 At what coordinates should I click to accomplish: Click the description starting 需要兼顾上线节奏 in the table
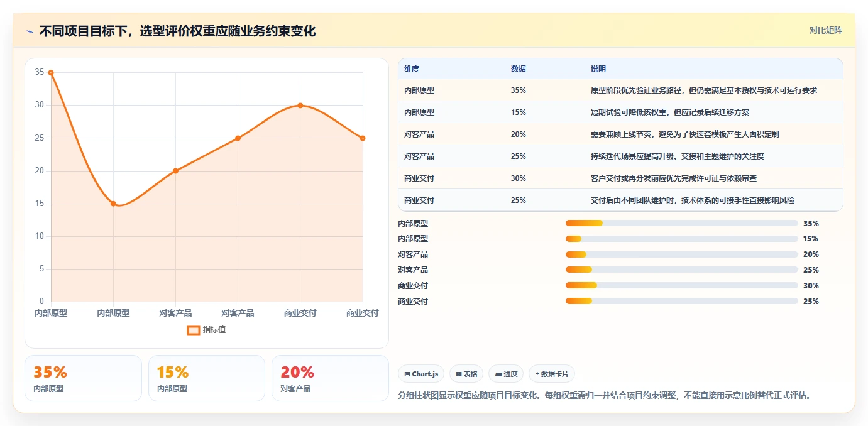click(685, 134)
